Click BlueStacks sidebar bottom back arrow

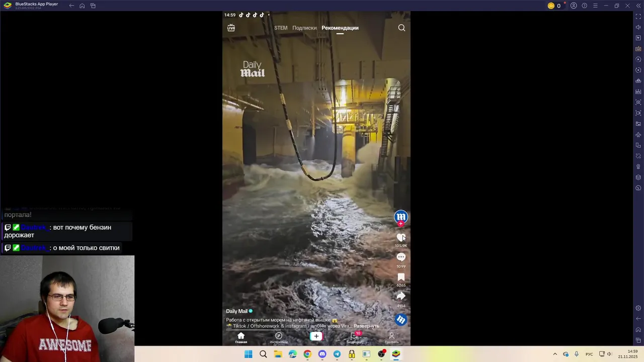(638, 319)
